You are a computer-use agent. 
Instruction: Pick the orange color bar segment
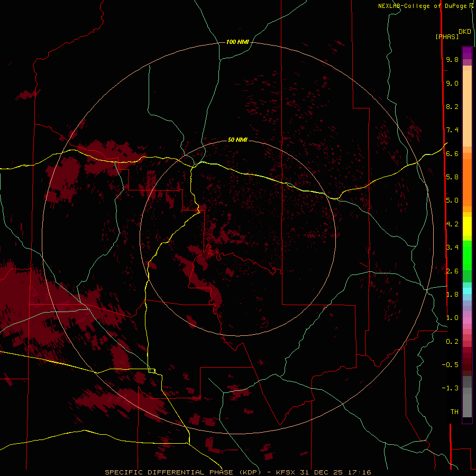pyautogui.click(x=467, y=182)
